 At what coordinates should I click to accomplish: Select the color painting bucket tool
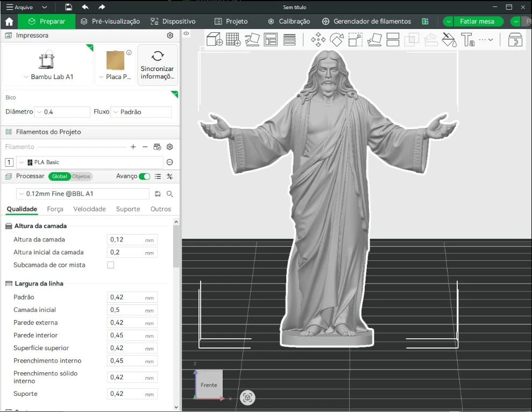click(x=449, y=40)
